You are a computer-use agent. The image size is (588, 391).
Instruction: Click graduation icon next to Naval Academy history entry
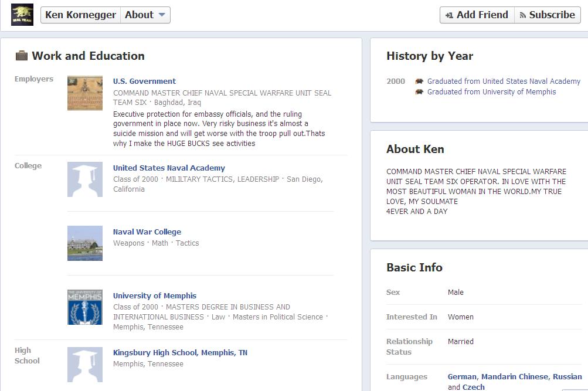419,81
